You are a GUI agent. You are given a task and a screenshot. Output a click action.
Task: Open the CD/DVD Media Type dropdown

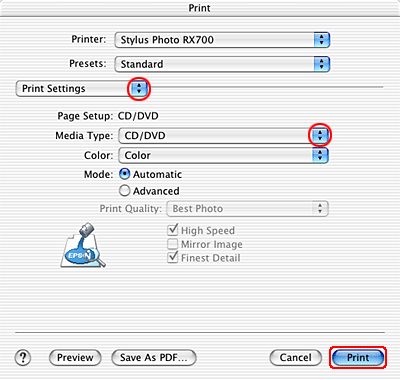coord(224,136)
